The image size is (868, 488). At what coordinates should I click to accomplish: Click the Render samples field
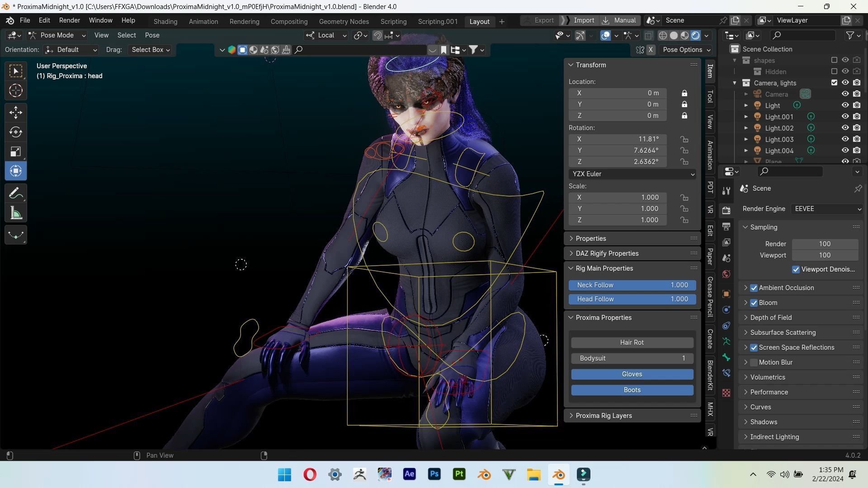tap(825, 244)
